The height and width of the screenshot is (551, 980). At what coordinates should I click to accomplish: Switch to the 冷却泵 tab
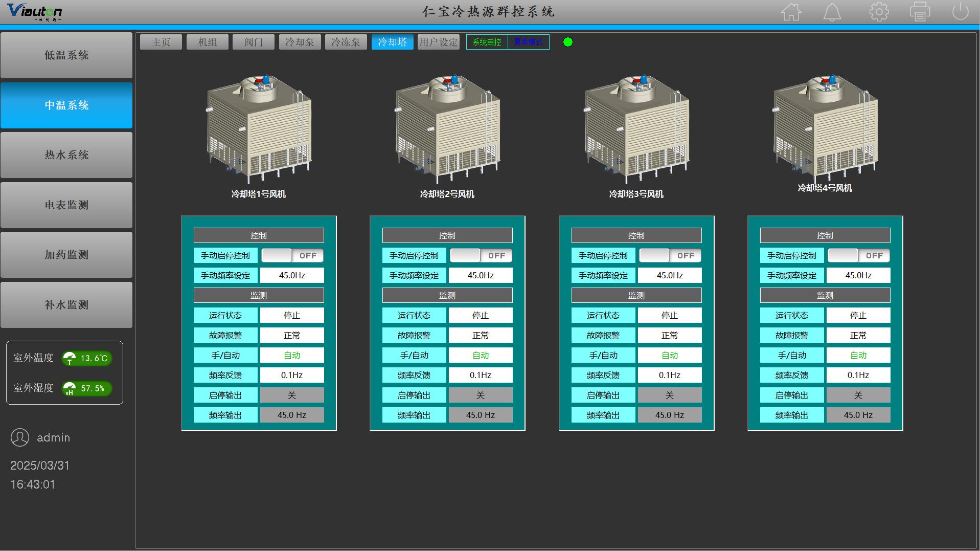coord(300,42)
